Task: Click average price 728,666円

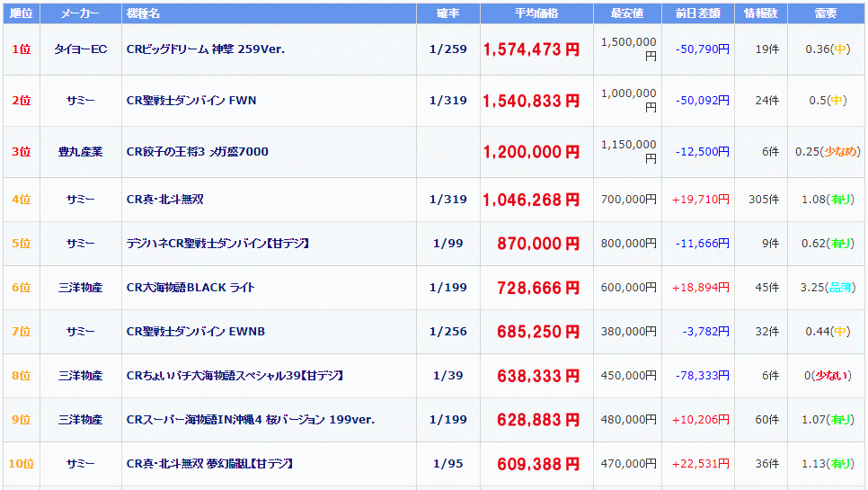Action: (538, 288)
